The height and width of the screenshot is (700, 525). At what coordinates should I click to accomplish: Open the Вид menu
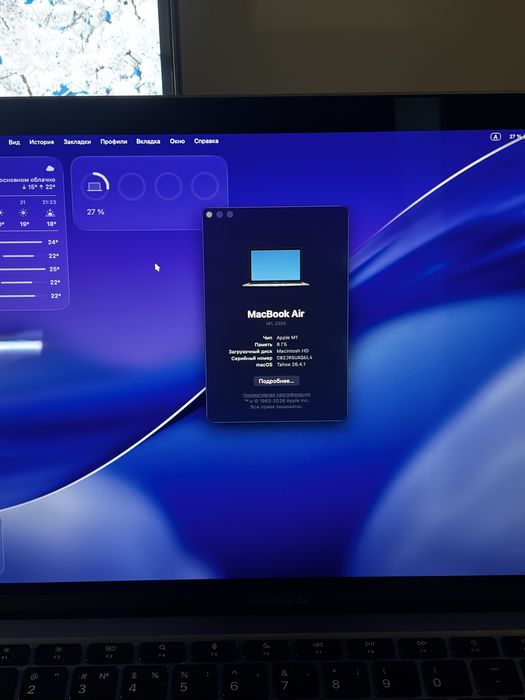[14, 142]
